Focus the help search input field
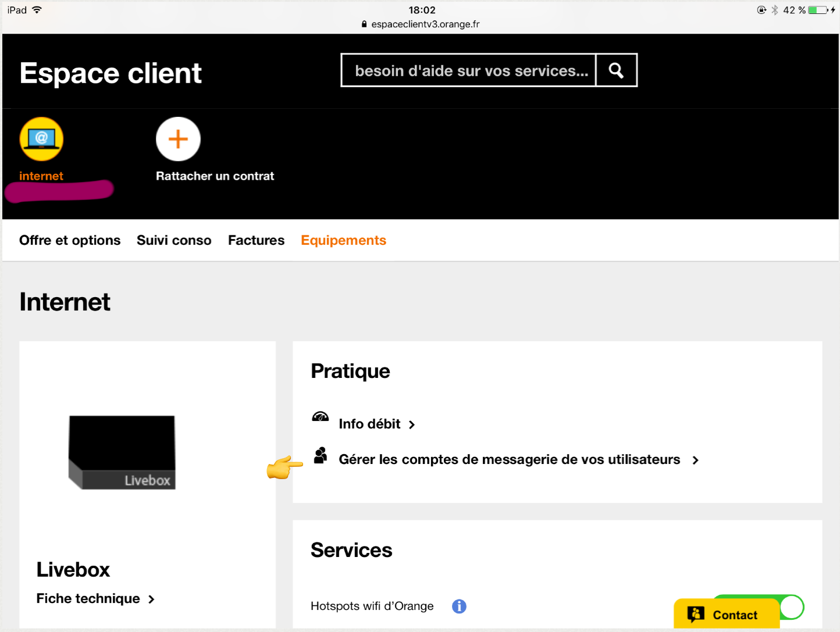Image resolution: width=840 pixels, height=632 pixels. point(468,70)
